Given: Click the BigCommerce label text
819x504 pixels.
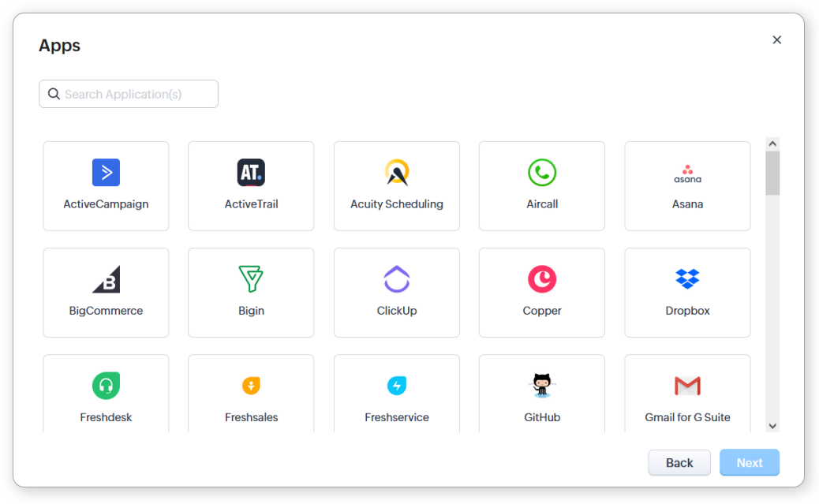Looking at the screenshot, I should (x=106, y=311).
